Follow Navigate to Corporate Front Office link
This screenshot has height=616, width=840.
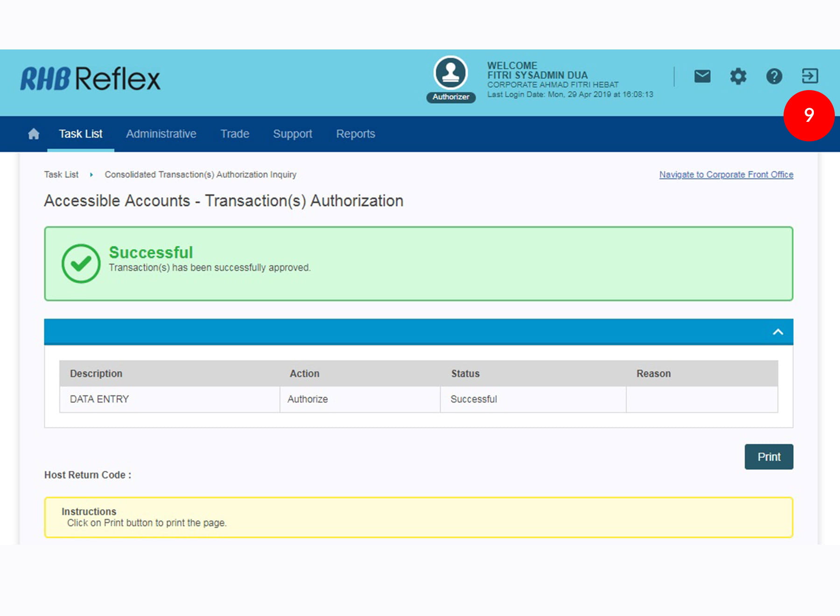726,175
